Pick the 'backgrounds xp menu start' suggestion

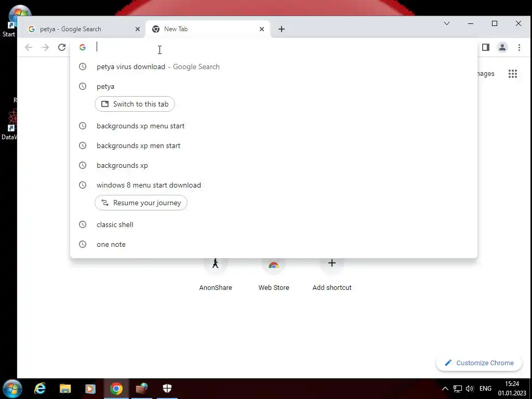point(273,126)
